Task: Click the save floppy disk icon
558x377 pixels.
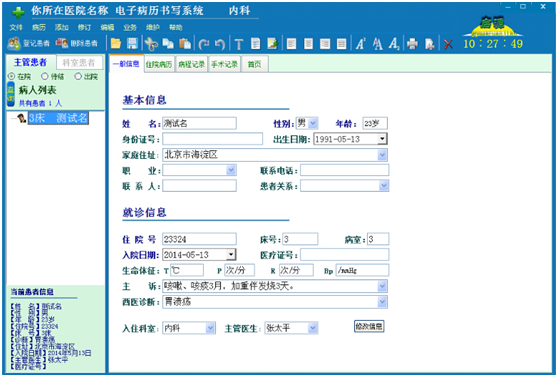Action: pyautogui.click(x=132, y=44)
